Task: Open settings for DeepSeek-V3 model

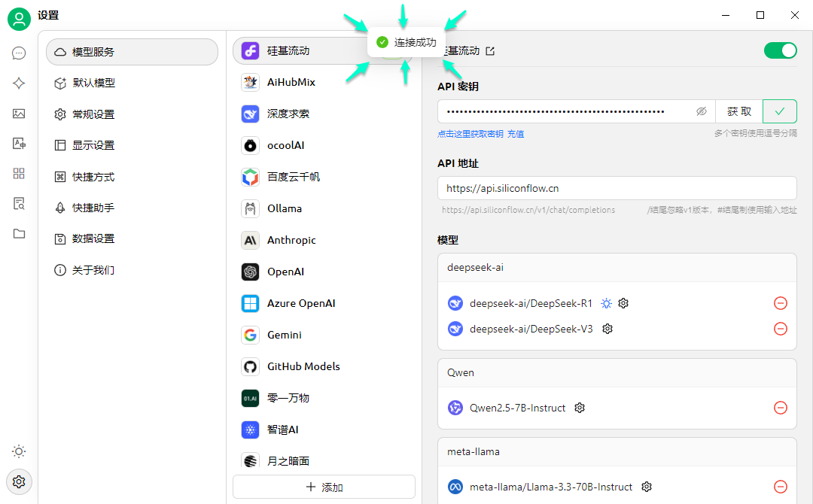Action: [607, 329]
